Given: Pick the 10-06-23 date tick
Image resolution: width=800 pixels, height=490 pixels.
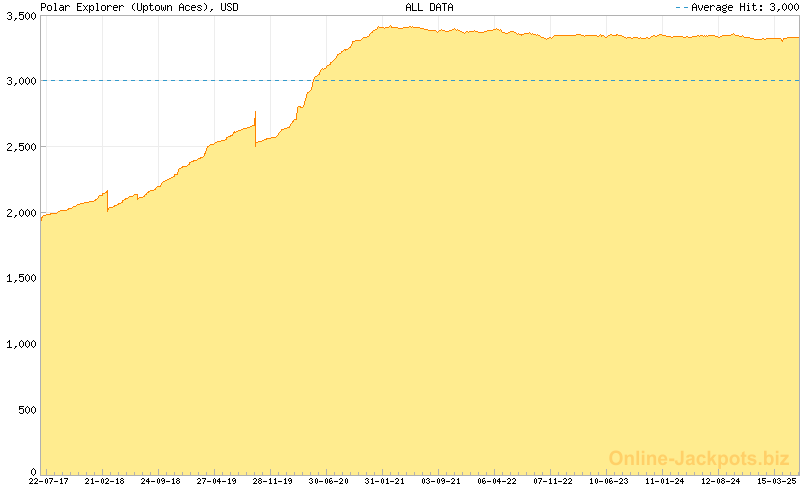Looking at the screenshot, I should click(x=608, y=481).
